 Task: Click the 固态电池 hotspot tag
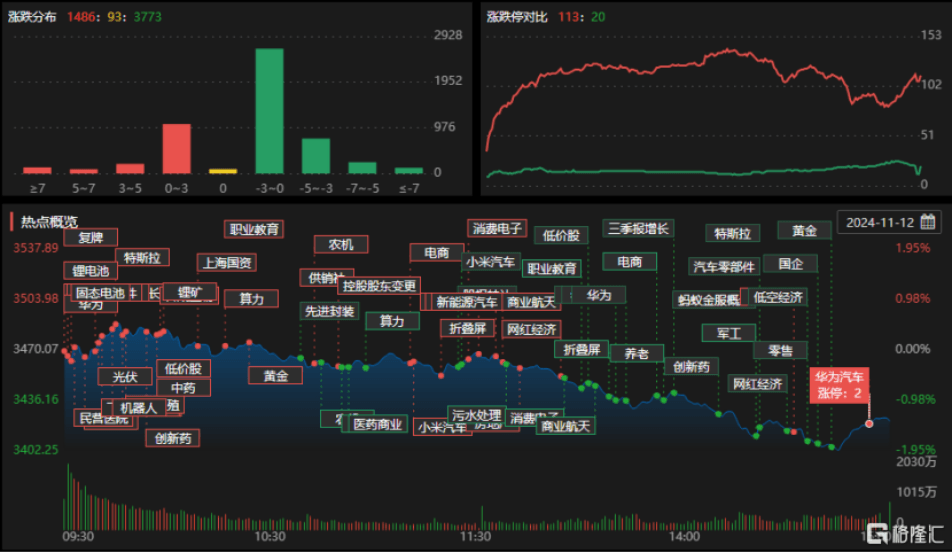(x=99, y=293)
